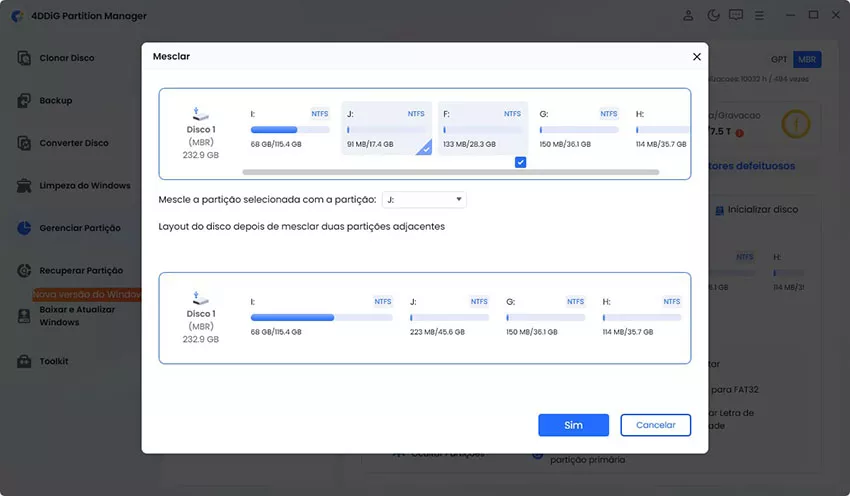Open the Toolkit toolbox icon
Screen dimensions: 850x496
tap(24, 361)
